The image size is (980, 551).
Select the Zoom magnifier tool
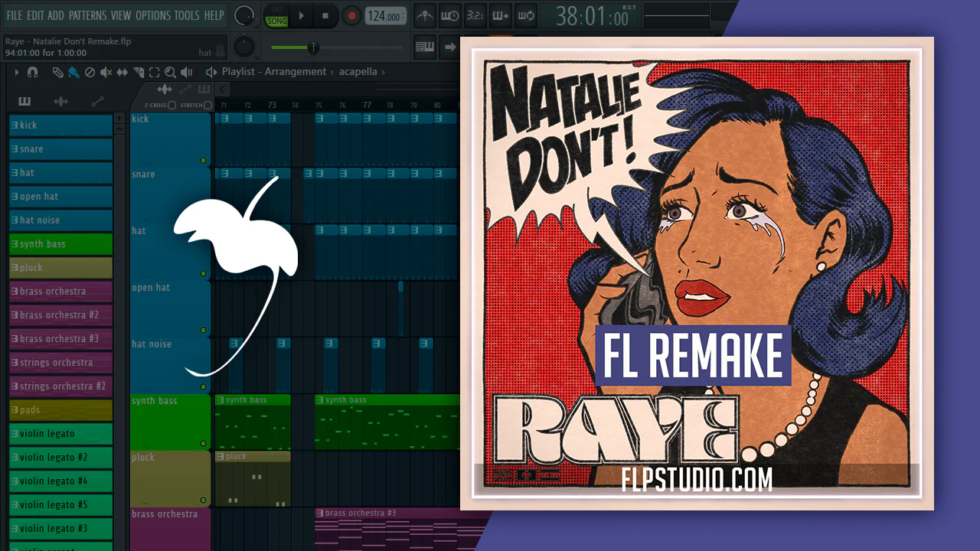170,72
